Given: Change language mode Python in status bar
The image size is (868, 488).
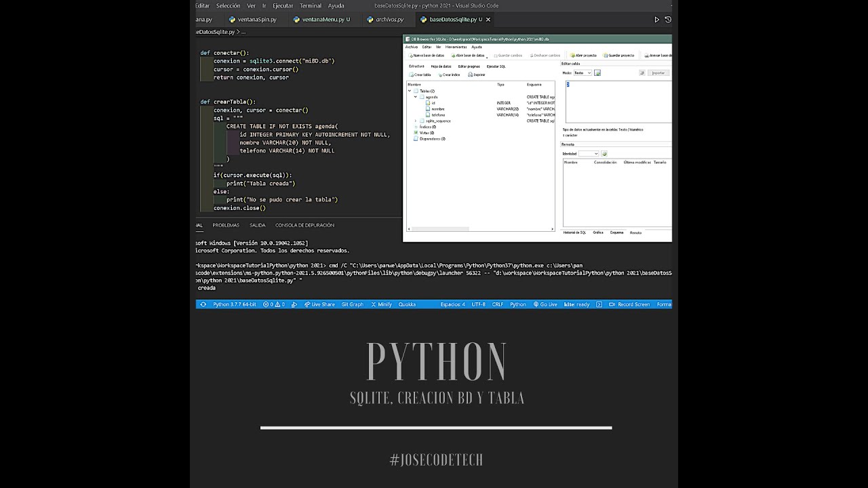Looking at the screenshot, I should [518, 304].
